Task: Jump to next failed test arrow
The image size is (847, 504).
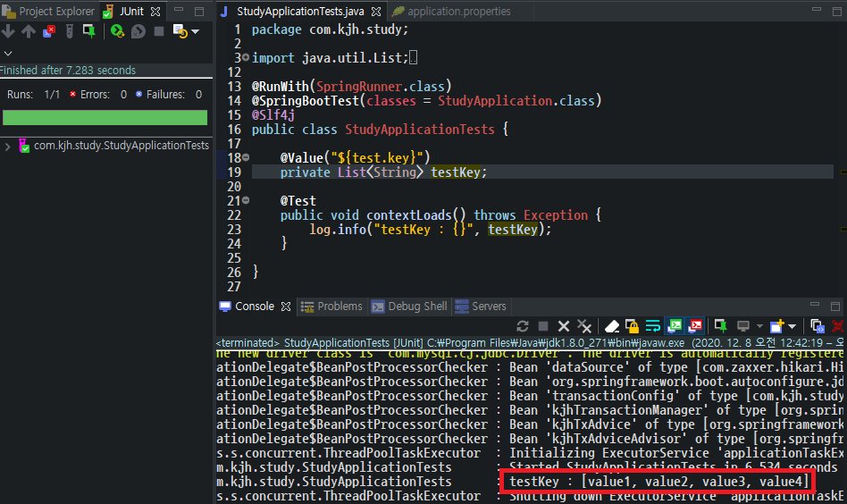Action: (8, 31)
